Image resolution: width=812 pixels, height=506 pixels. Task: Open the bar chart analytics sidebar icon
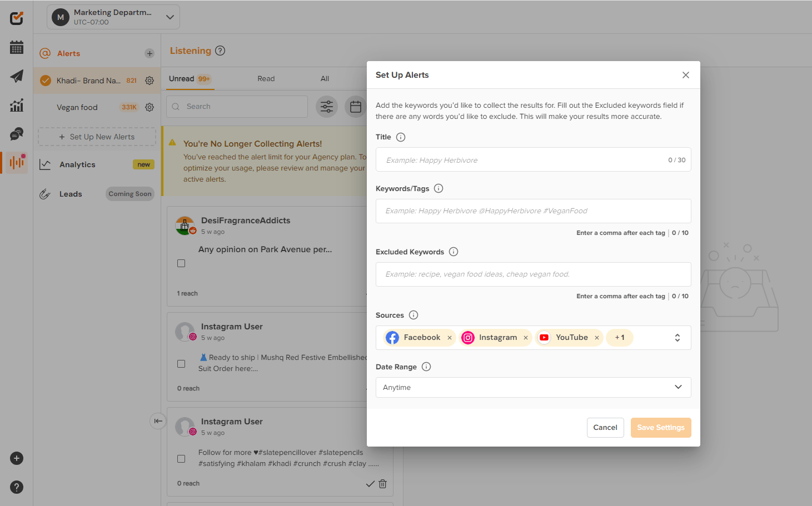tap(17, 105)
